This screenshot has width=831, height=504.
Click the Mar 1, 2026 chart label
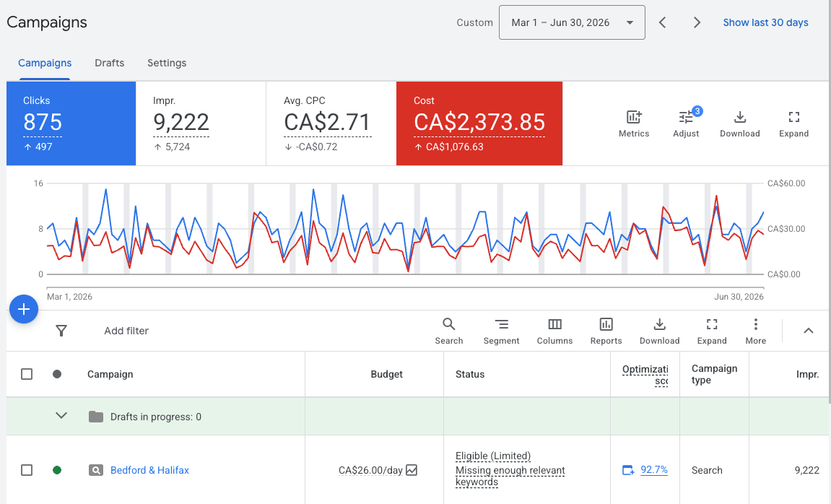69,297
